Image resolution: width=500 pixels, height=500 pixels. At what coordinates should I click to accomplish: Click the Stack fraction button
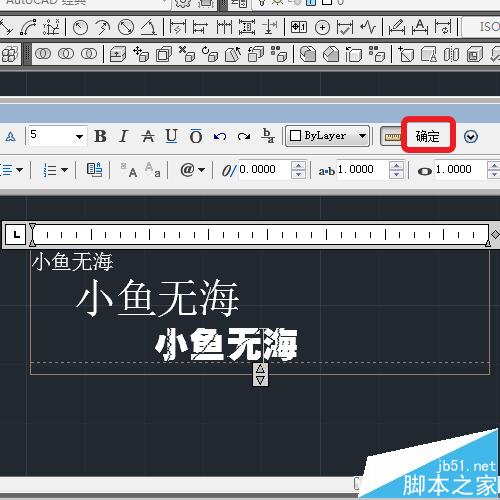point(268,136)
